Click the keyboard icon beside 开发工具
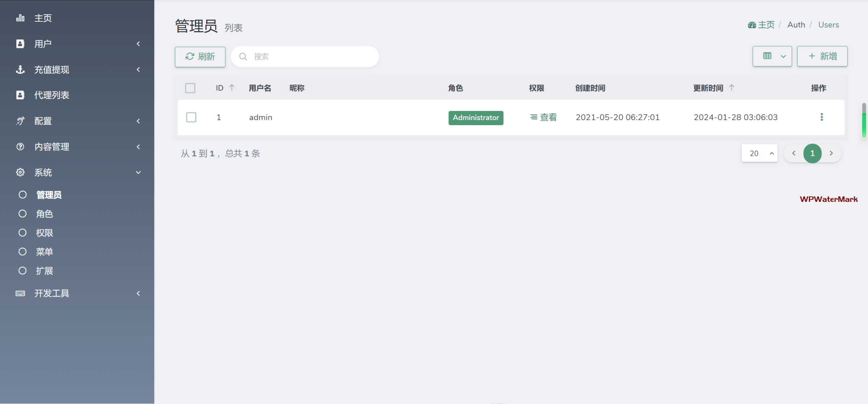The image size is (868, 404). (20, 293)
